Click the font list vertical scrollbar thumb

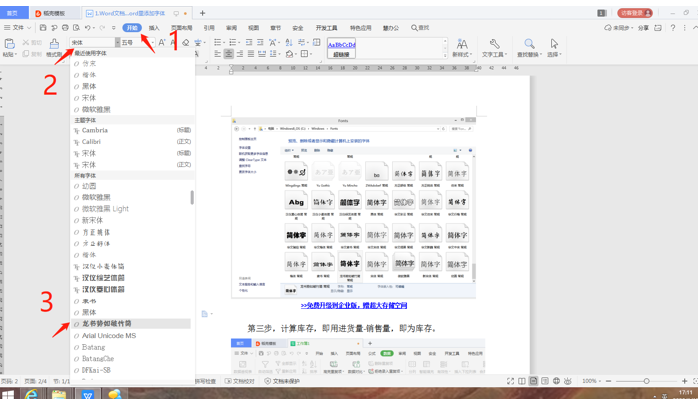[192, 197]
